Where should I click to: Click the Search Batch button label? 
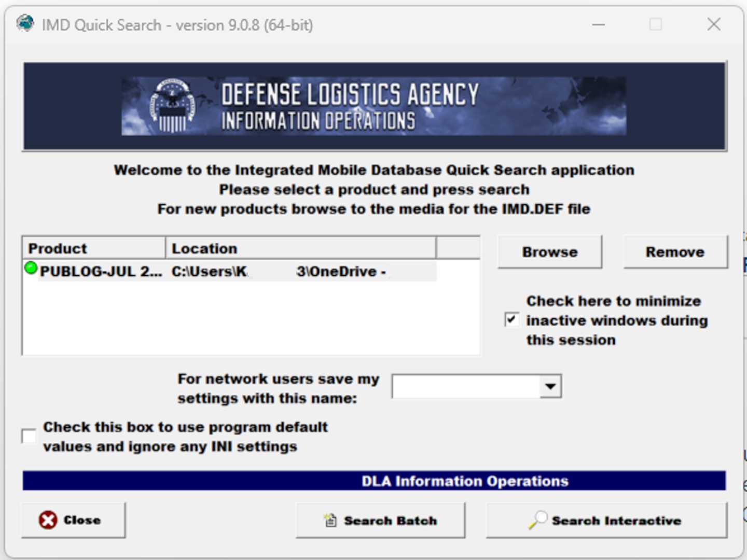coord(390,521)
